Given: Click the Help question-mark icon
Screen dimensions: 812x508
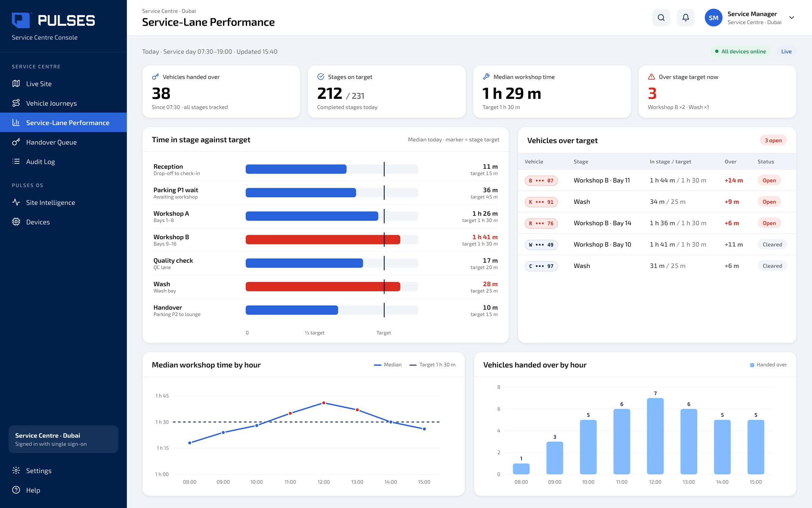Looking at the screenshot, I should [16, 490].
